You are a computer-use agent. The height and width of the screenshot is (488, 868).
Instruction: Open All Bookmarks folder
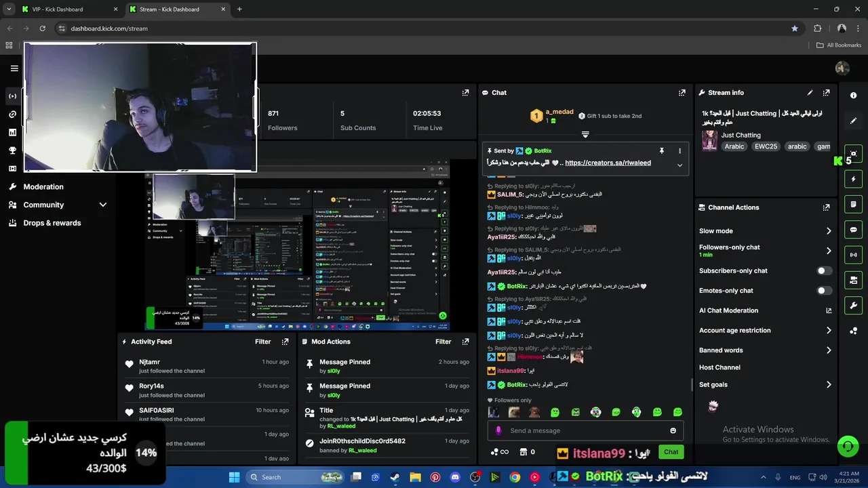coord(839,45)
